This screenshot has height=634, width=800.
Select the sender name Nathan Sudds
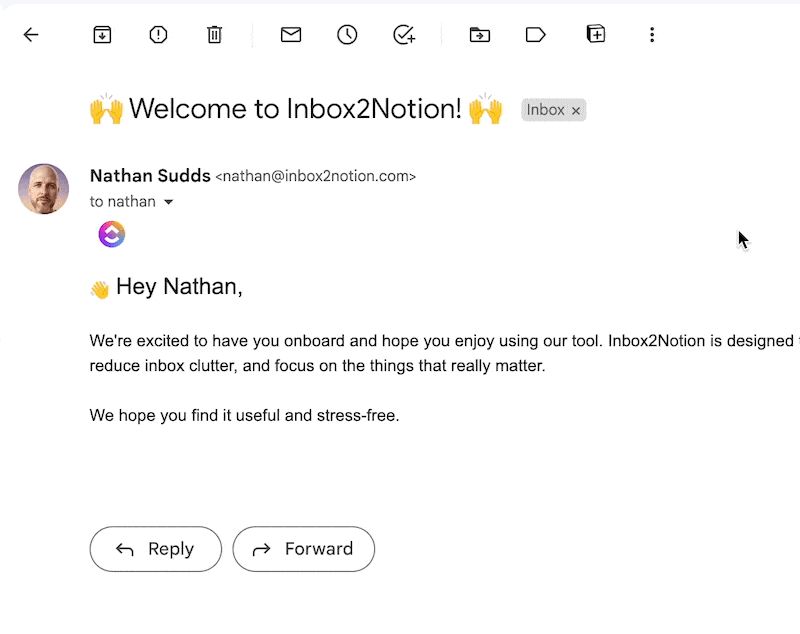tap(150, 175)
